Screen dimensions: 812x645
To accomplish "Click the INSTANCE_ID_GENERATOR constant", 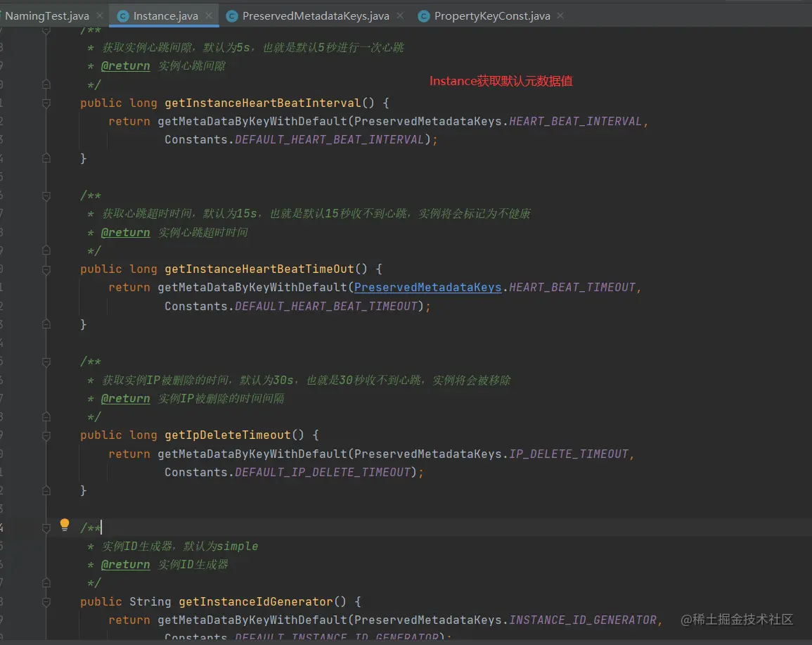I will (583, 620).
